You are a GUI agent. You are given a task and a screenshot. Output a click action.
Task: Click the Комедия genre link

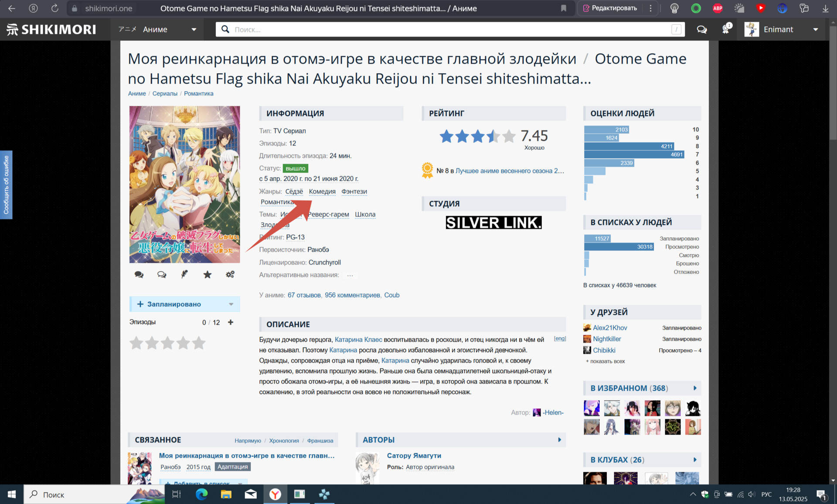tap(322, 191)
